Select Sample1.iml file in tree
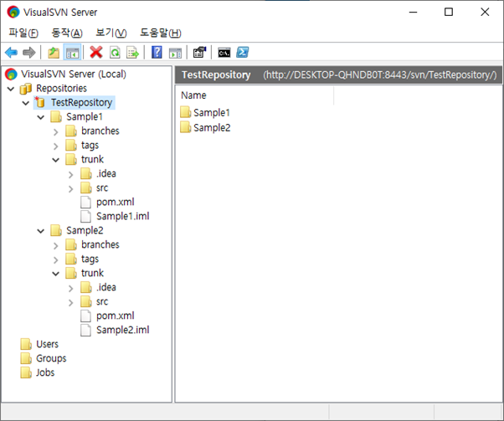This screenshot has height=421, width=504. coord(123,216)
